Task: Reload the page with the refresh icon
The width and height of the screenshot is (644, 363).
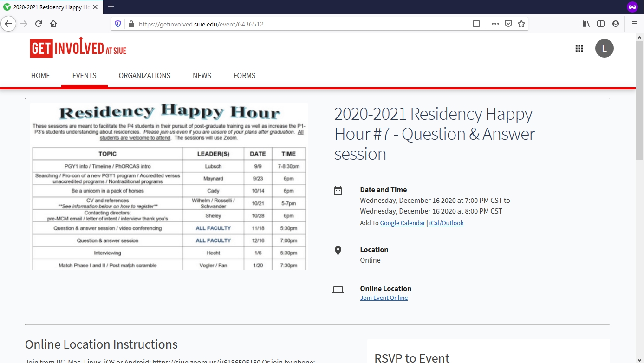Action: (39, 24)
